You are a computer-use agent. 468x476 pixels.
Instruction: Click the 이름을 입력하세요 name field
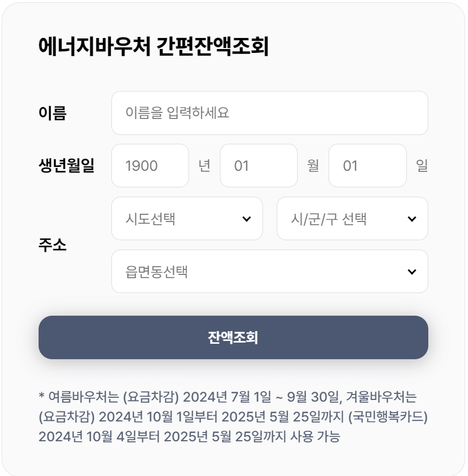[270, 113]
